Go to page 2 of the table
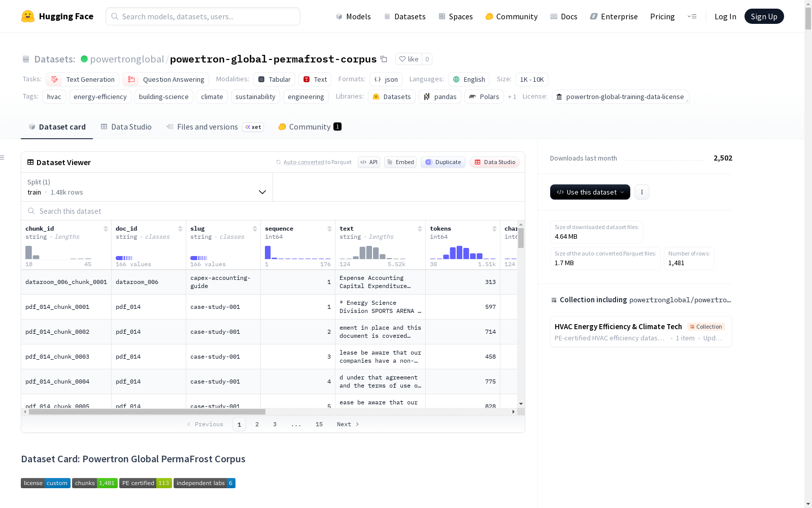The width and height of the screenshot is (812, 508). pos(257,424)
